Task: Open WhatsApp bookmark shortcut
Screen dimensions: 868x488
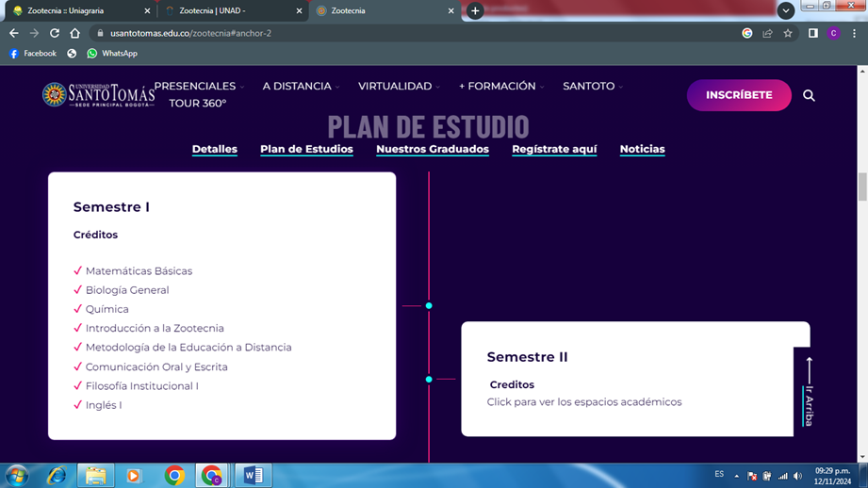Action: (x=112, y=54)
